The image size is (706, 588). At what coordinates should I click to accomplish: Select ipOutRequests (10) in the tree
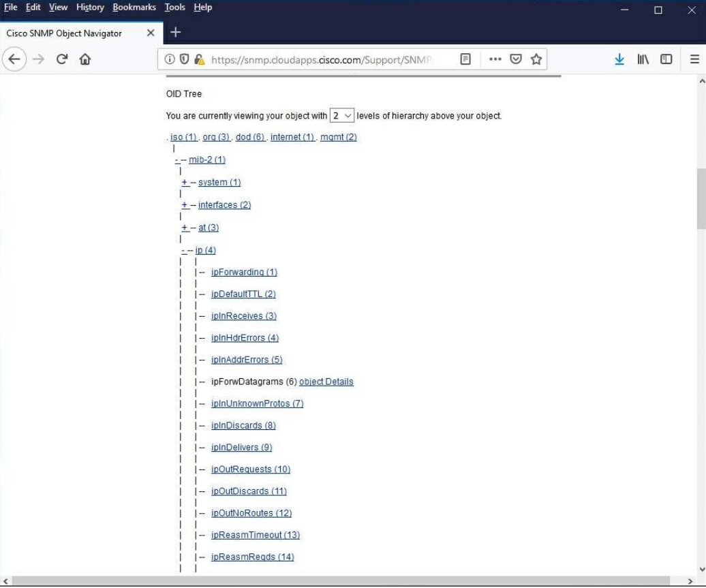pyautogui.click(x=251, y=469)
